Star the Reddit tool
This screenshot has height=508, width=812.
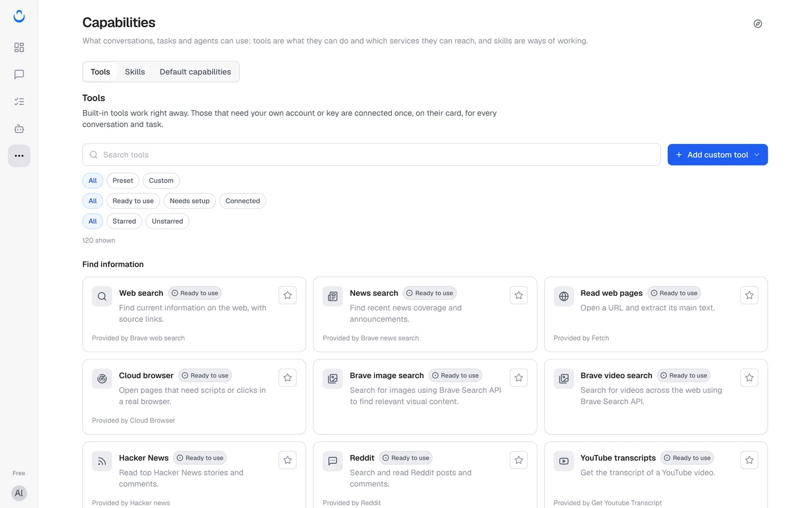(x=519, y=460)
